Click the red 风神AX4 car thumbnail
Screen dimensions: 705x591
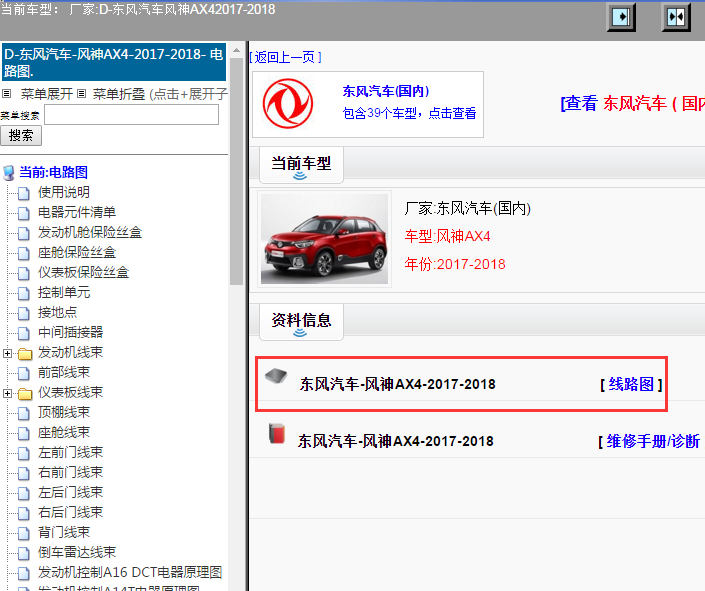pos(325,239)
